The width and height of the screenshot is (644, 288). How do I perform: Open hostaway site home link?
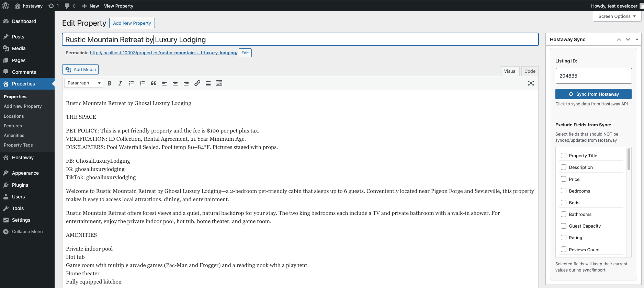pos(29,6)
